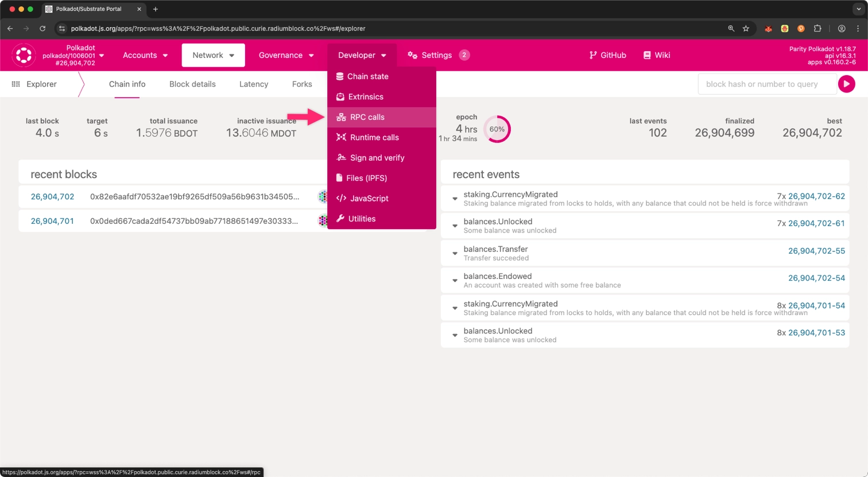
Task: Click the JavaScript code brackets icon
Action: pyautogui.click(x=341, y=199)
